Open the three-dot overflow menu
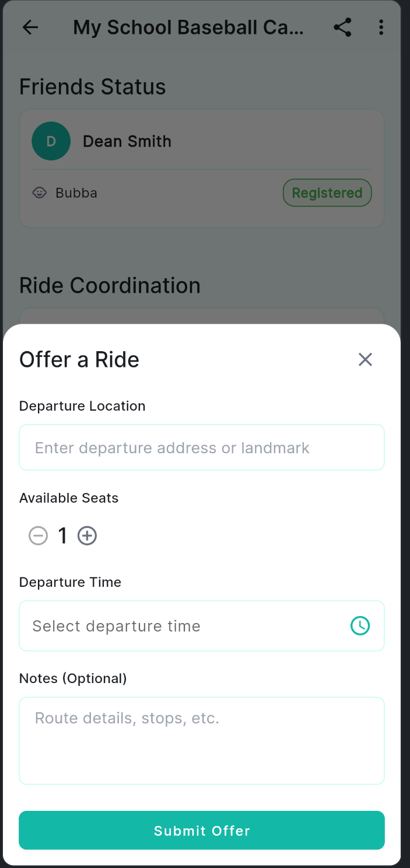 click(x=381, y=27)
